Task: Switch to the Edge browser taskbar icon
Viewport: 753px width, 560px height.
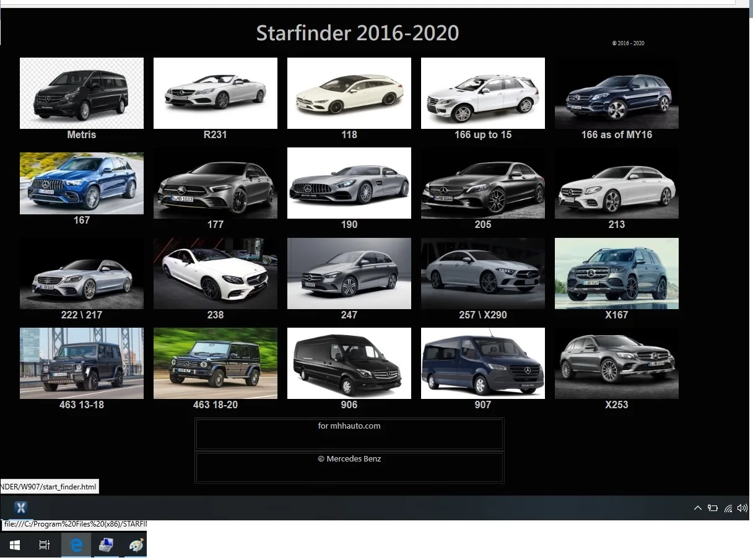Action: [x=76, y=545]
